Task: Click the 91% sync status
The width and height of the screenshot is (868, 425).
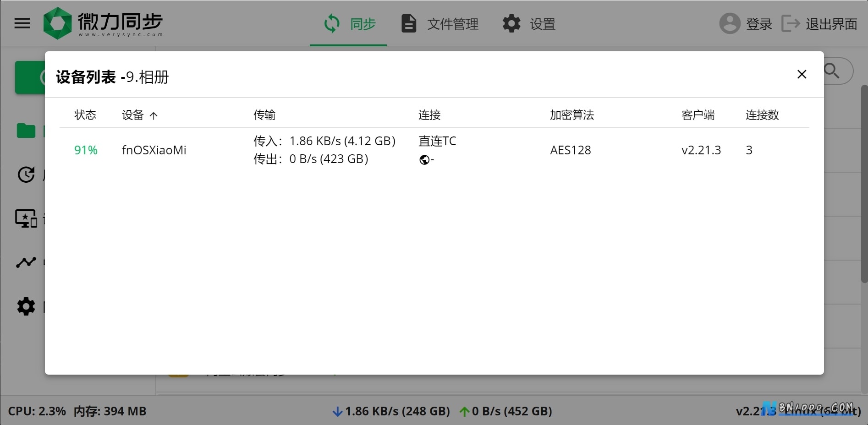Action: coord(86,150)
